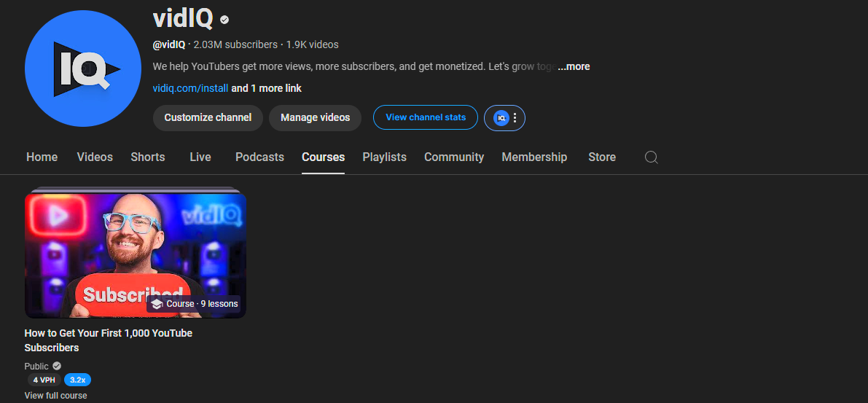Select the Podcasts tab
Image resolution: width=868 pixels, height=403 pixels.
[x=259, y=157]
